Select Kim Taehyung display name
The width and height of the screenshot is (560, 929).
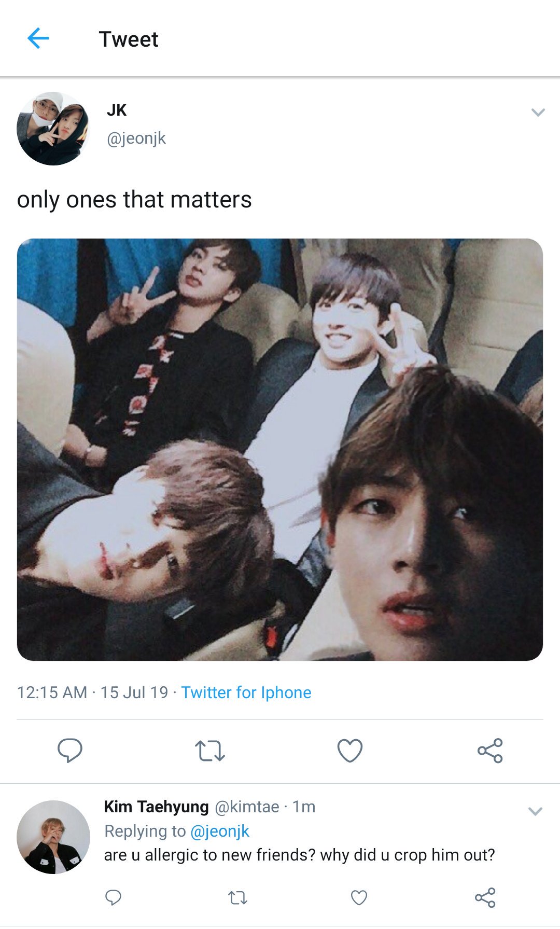pos(156,807)
